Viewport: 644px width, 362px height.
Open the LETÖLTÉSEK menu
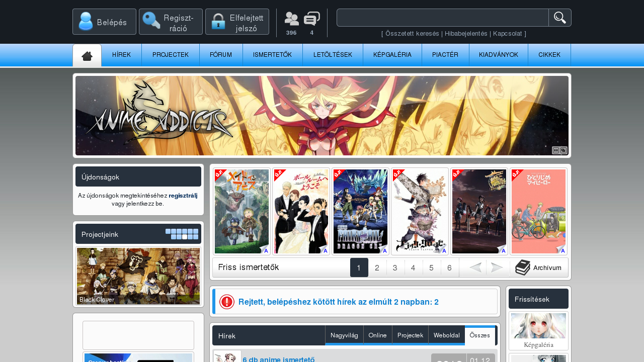333,55
